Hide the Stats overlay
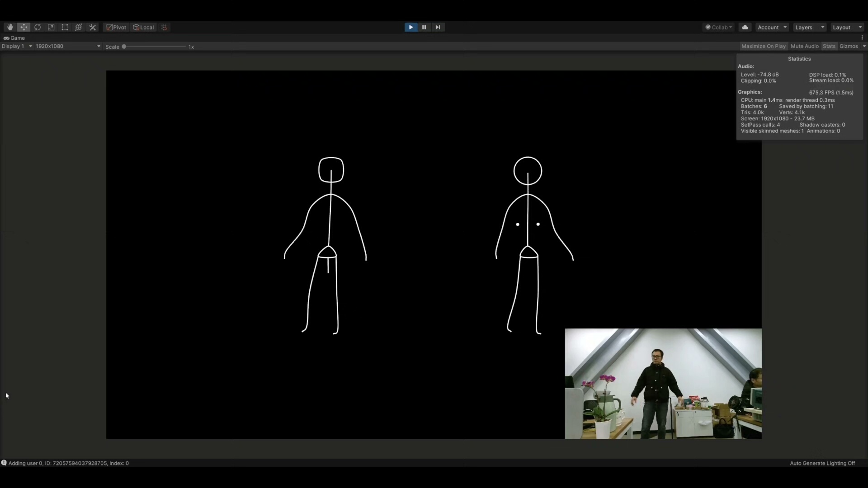The width and height of the screenshot is (868, 488). 829,47
